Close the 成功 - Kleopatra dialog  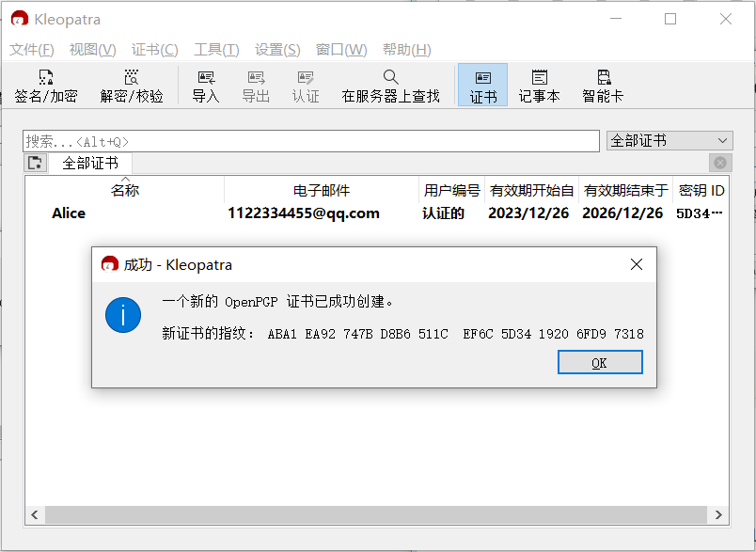(x=637, y=264)
